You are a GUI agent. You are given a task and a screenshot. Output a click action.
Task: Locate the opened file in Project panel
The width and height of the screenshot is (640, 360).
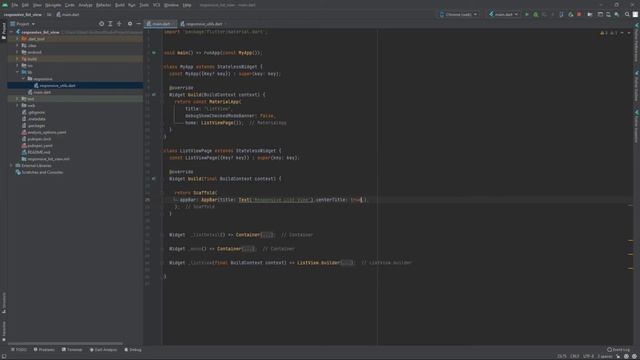[101, 24]
